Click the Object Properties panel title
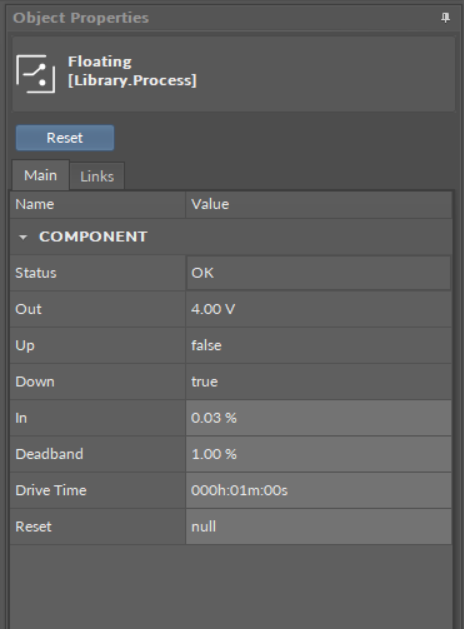Screen dimensions: 464x629 point(81,18)
